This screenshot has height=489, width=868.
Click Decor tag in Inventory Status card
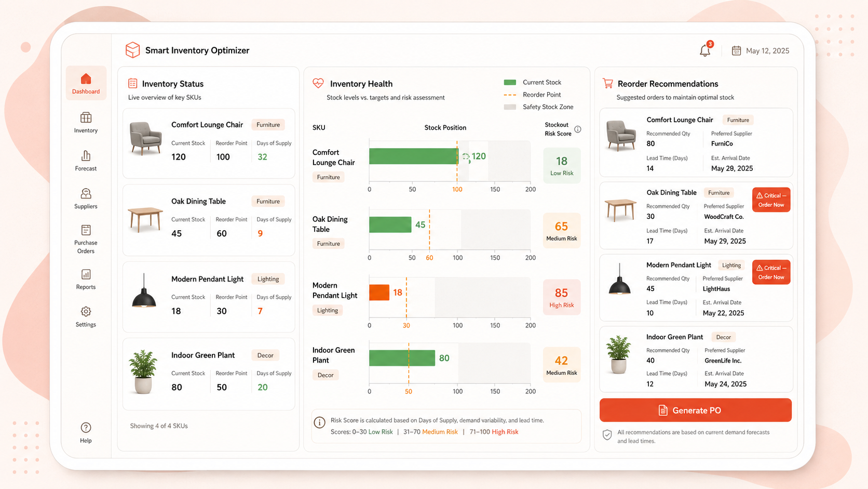pyautogui.click(x=265, y=355)
